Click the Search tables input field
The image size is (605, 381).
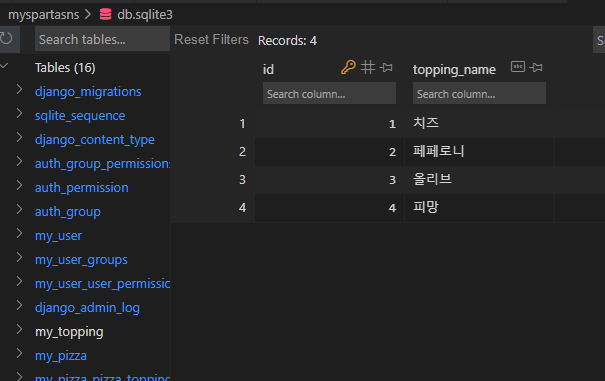point(102,39)
